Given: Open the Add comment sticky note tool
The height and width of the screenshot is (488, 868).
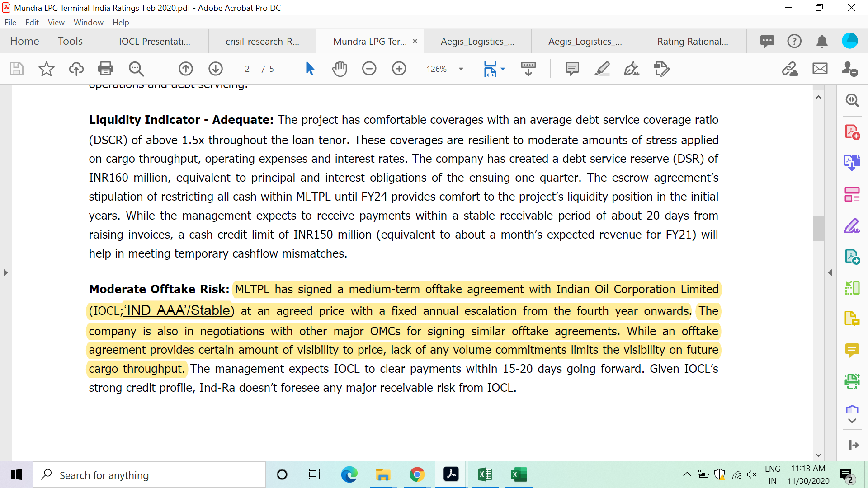Looking at the screenshot, I should (x=572, y=69).
